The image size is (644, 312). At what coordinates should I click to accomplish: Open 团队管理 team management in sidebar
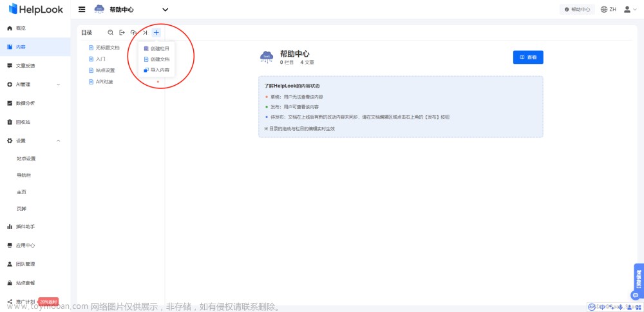(x=26, y=264)
